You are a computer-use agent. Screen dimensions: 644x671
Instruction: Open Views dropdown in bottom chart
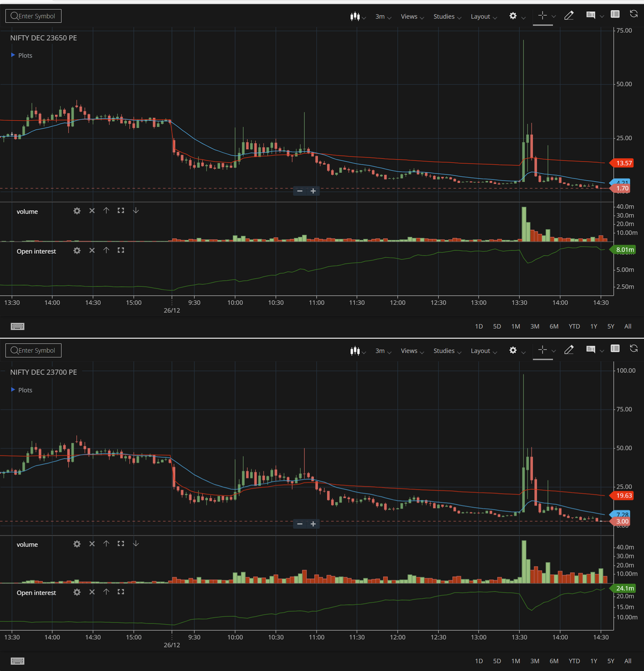click(x=412, y=351)
